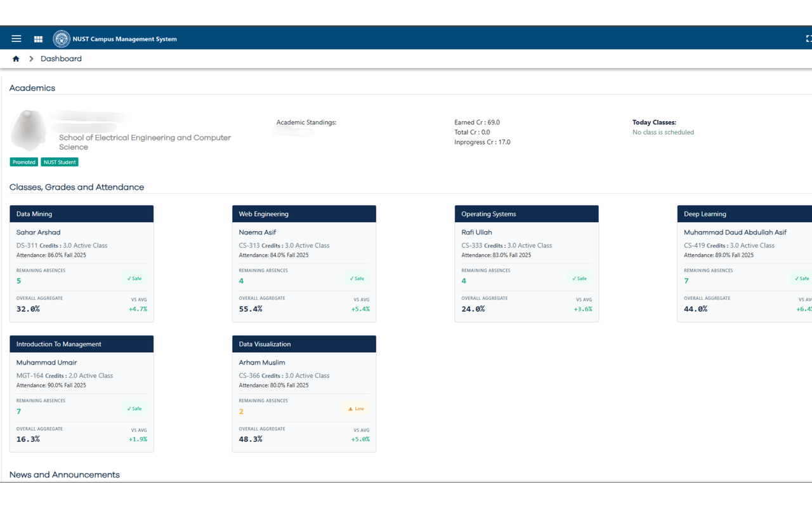Click the CS-333 course code line

(x=507, y=246)
